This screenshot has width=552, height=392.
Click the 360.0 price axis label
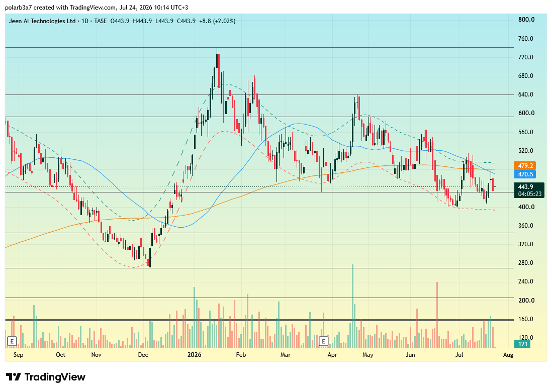tap(526, 226)
